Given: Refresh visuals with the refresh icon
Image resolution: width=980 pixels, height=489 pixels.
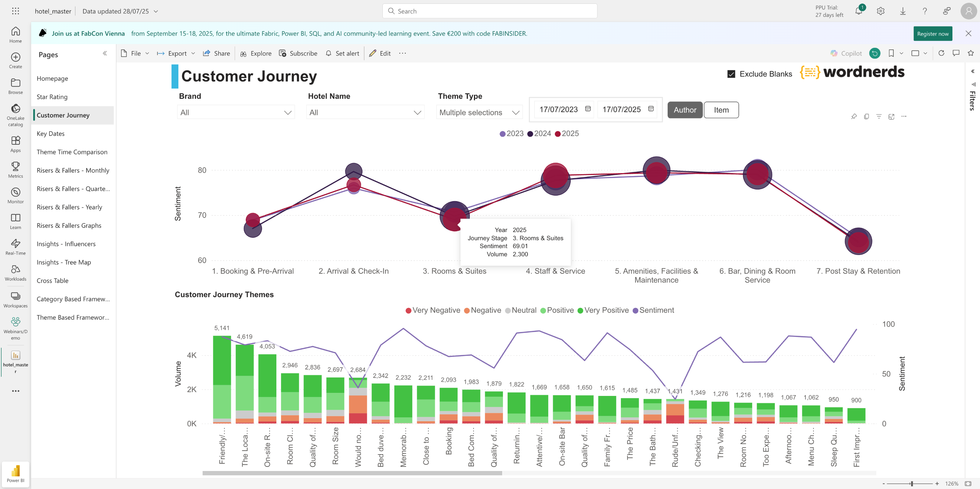Looking at the screenshot, I should click(x=941, y=53).
